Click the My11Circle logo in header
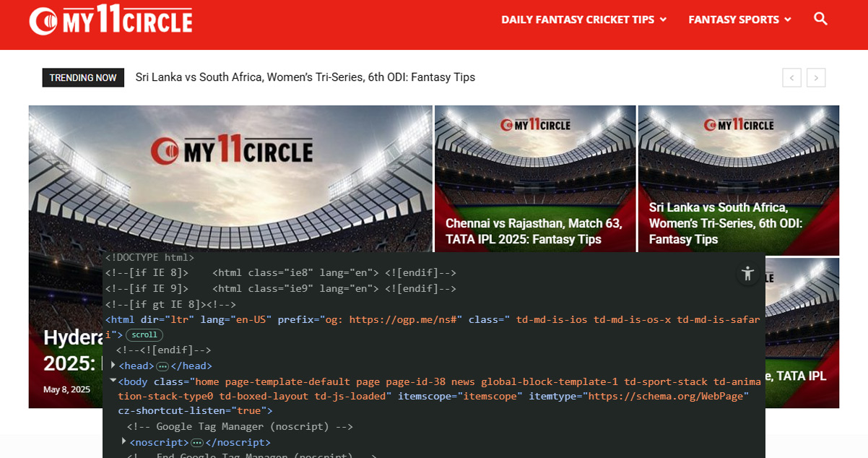The width and height of the screenshot is (868, 458). (x=110, y=21)
